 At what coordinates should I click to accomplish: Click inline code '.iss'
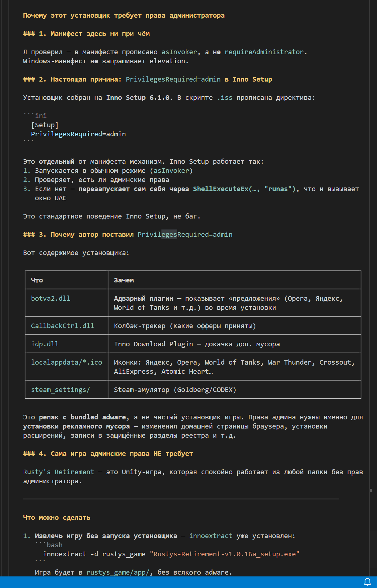pos(225,98)
